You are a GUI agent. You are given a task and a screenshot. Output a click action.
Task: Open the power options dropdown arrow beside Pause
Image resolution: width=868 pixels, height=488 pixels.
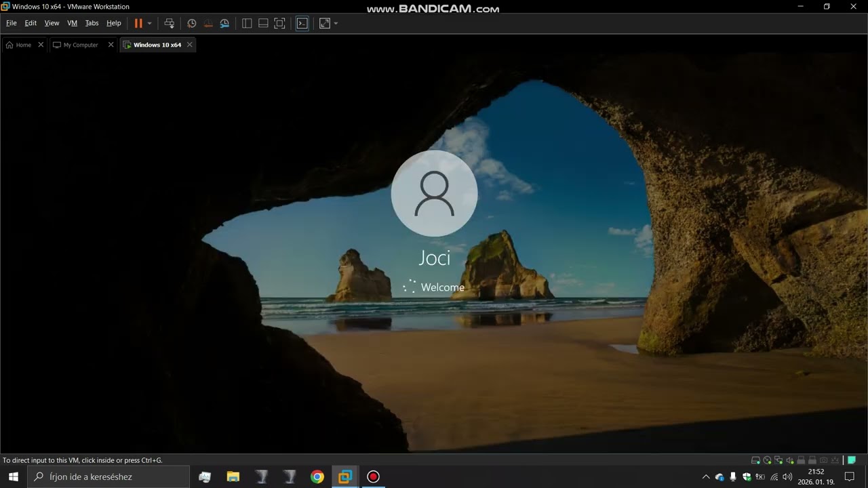coord(149,23)
